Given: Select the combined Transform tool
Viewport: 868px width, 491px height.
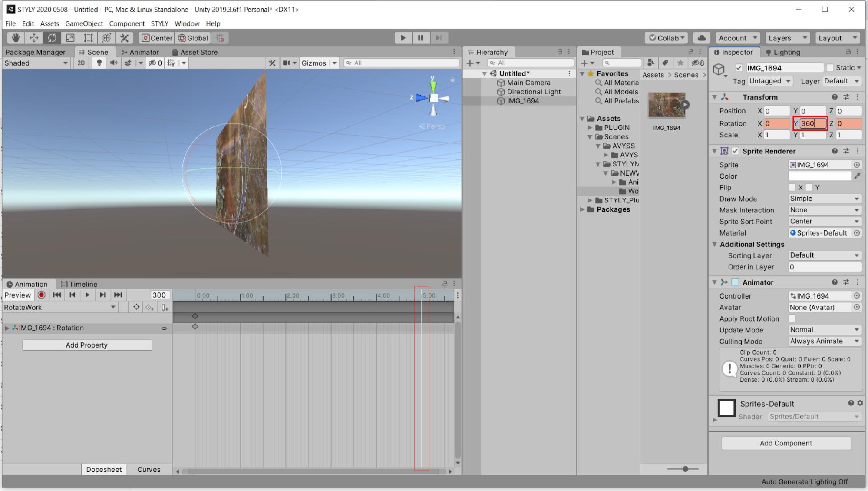Looking at the screenshot, I should [x=106, y=38].
